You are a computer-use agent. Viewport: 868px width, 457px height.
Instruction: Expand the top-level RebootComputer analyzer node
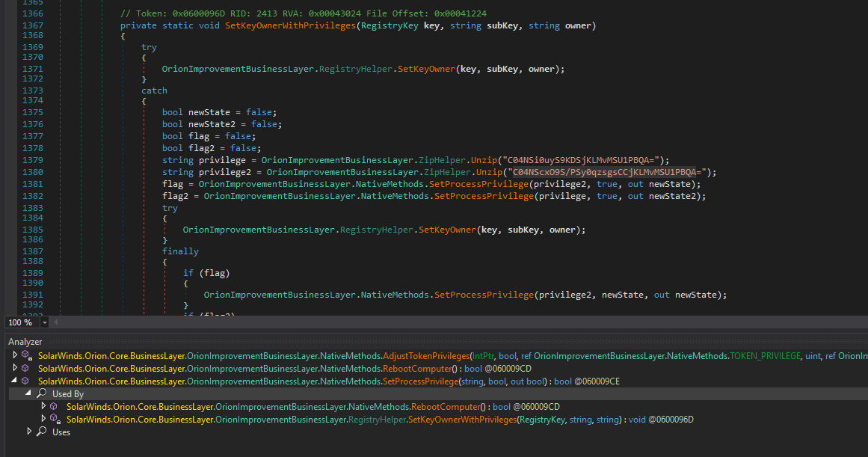tap(15, 368)
